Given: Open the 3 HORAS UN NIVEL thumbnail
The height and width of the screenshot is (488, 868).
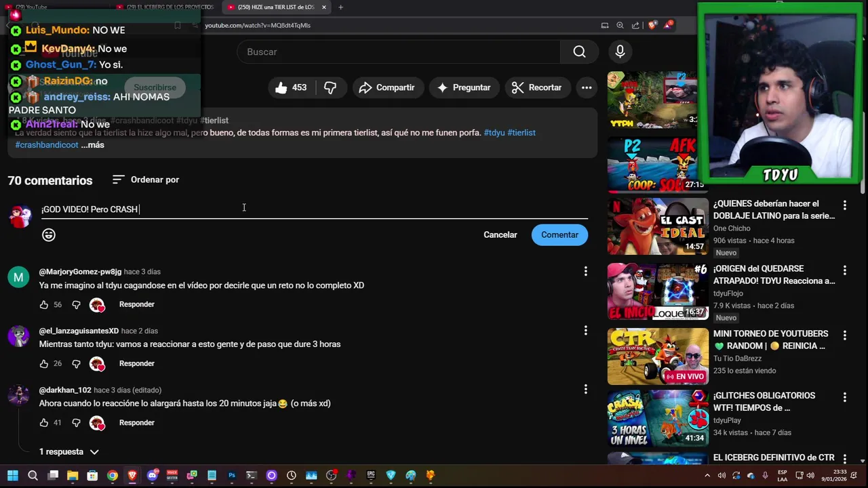Looking at the screenshot, I should pos(657,418).
